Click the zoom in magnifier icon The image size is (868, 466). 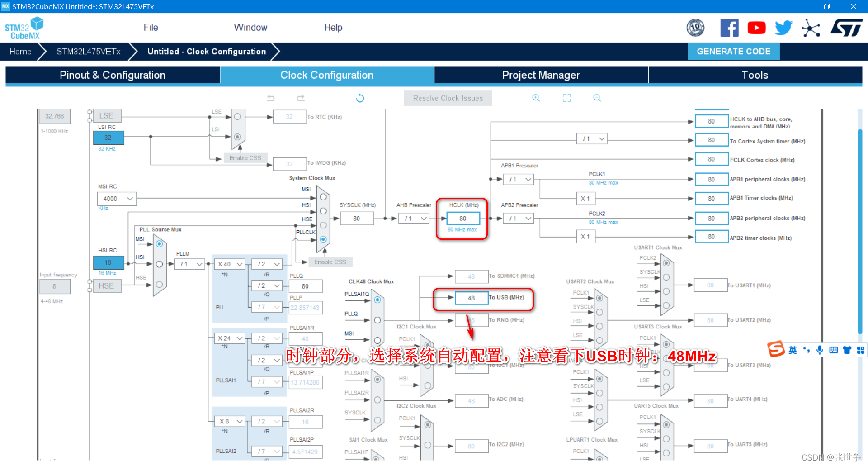[x=536, y=98]
